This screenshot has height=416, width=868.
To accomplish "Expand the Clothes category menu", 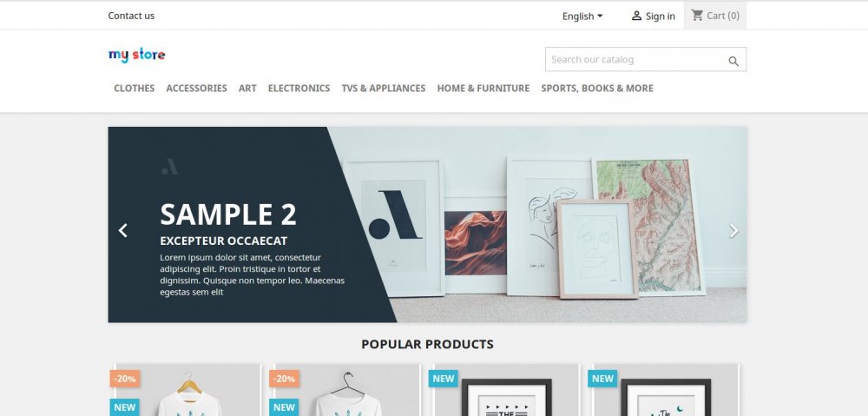I will (x=134, y=88).
